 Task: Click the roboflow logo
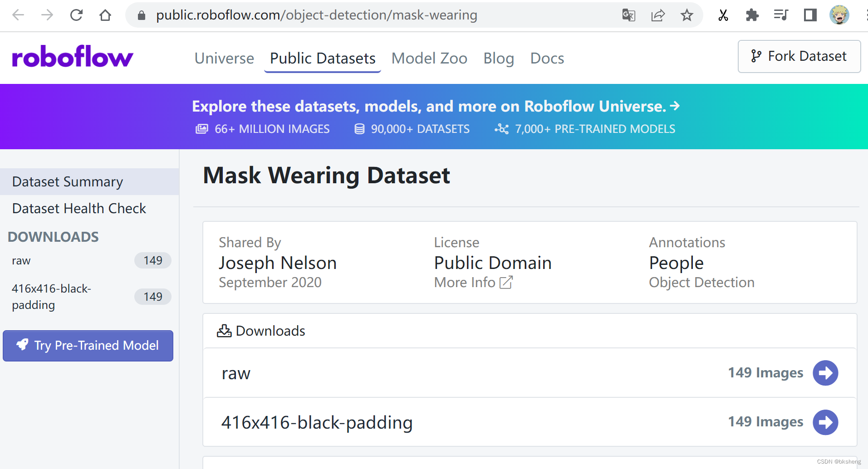(73, 57)
